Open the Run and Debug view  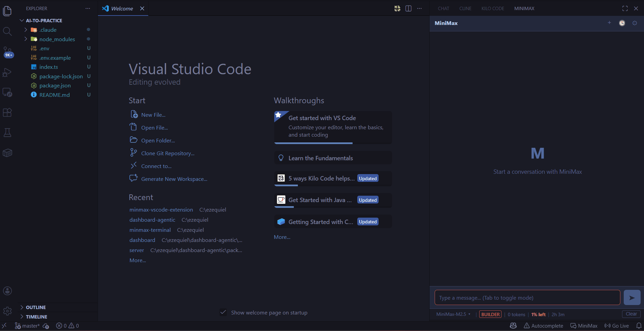(7, 72)
